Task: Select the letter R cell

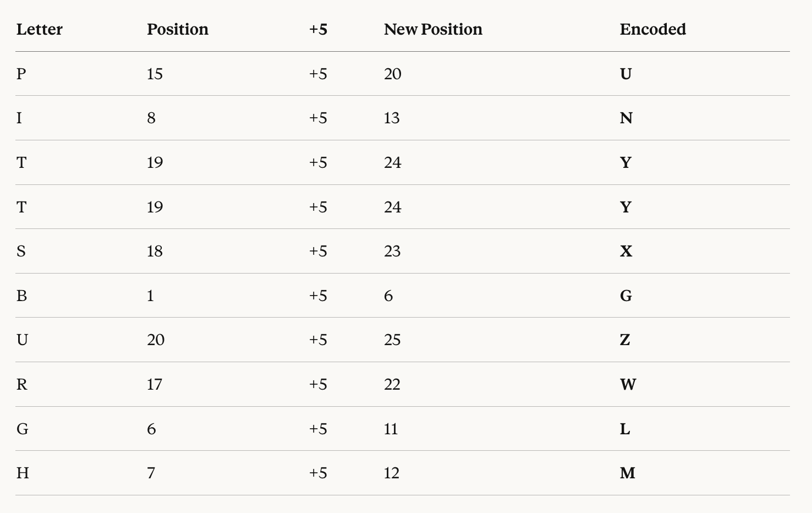Action: tap(21, 384)
